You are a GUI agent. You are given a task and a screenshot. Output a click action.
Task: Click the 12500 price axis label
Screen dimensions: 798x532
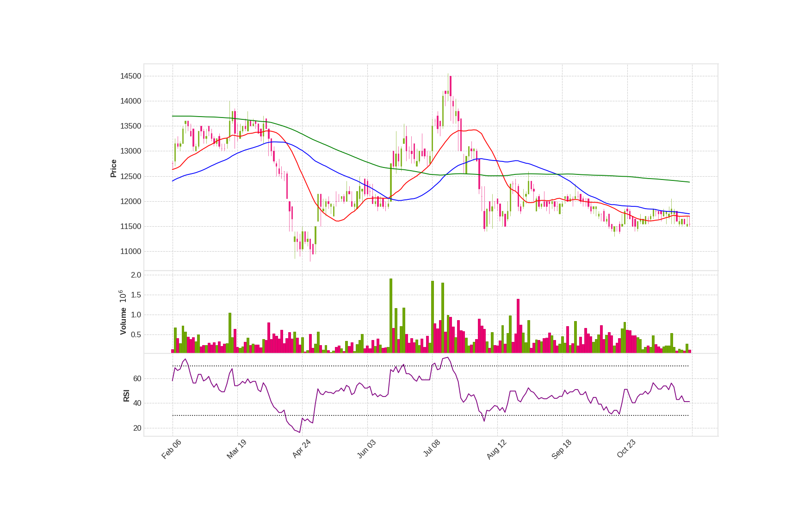[x=130, y=176]
